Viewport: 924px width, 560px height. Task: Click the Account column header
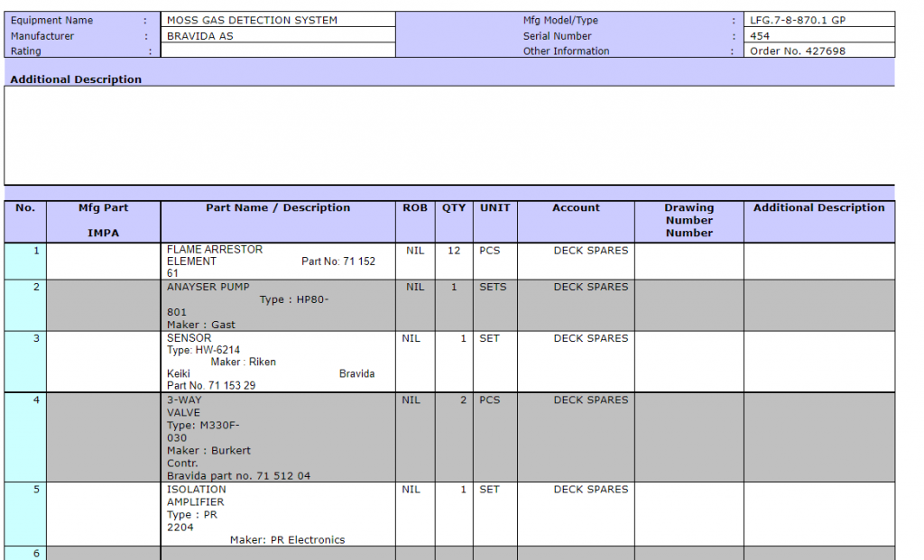[576, 208]
